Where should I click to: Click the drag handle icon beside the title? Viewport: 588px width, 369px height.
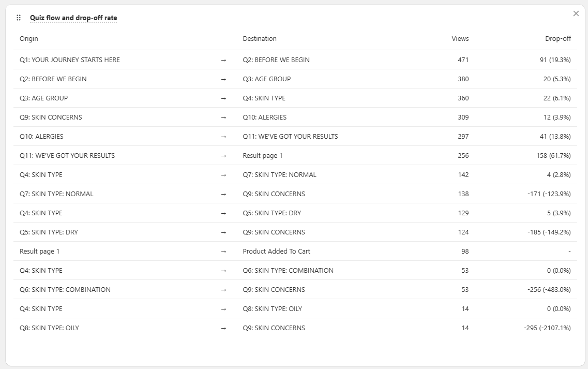pyautogui.click(x=18, y=17)
